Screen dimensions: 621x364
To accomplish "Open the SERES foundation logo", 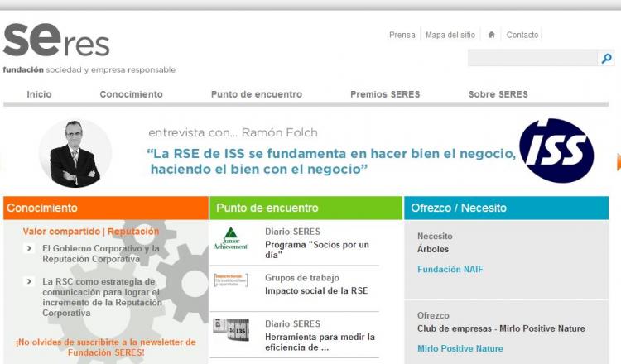I will (89, 48).
